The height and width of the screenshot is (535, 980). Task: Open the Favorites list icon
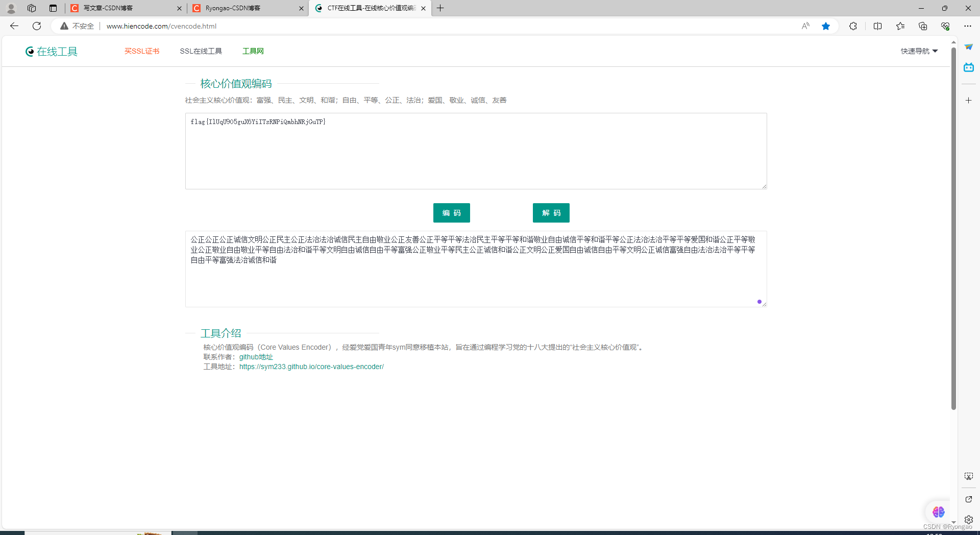coord(900,26)
